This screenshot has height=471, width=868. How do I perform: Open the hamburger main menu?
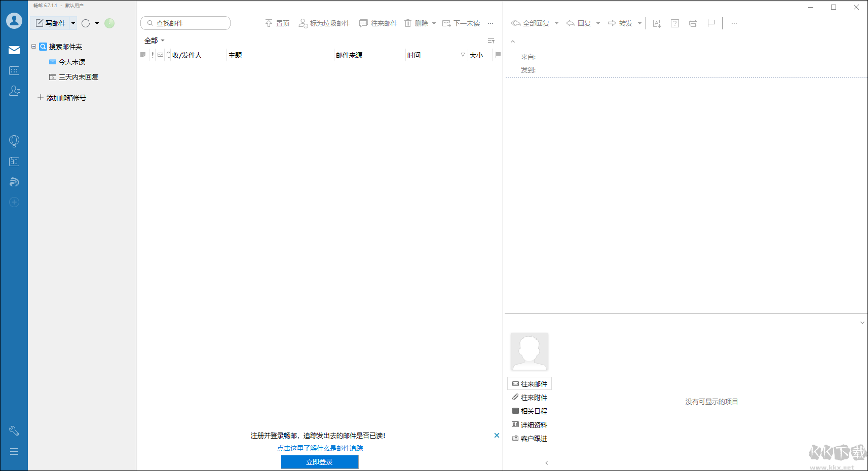click(14, 451)
